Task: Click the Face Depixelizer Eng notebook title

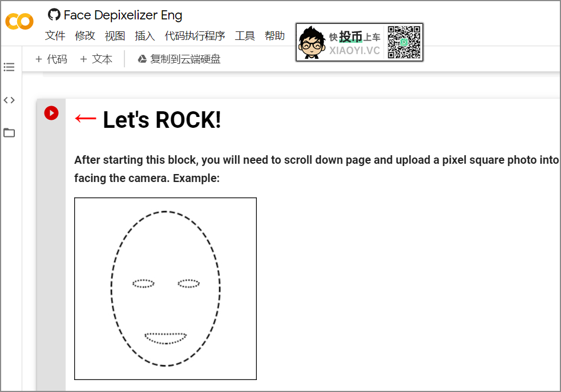Action: click(x=123, y=15)
